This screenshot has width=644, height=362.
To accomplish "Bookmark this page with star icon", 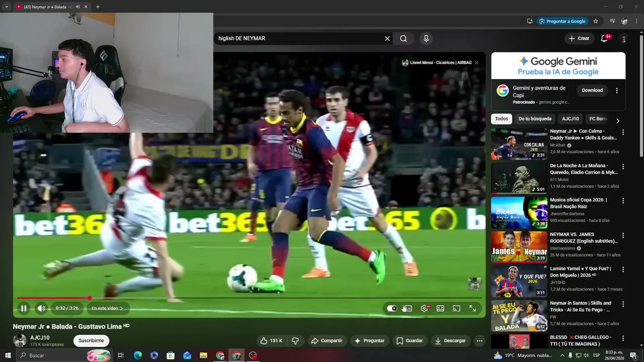I will (596, 21).
